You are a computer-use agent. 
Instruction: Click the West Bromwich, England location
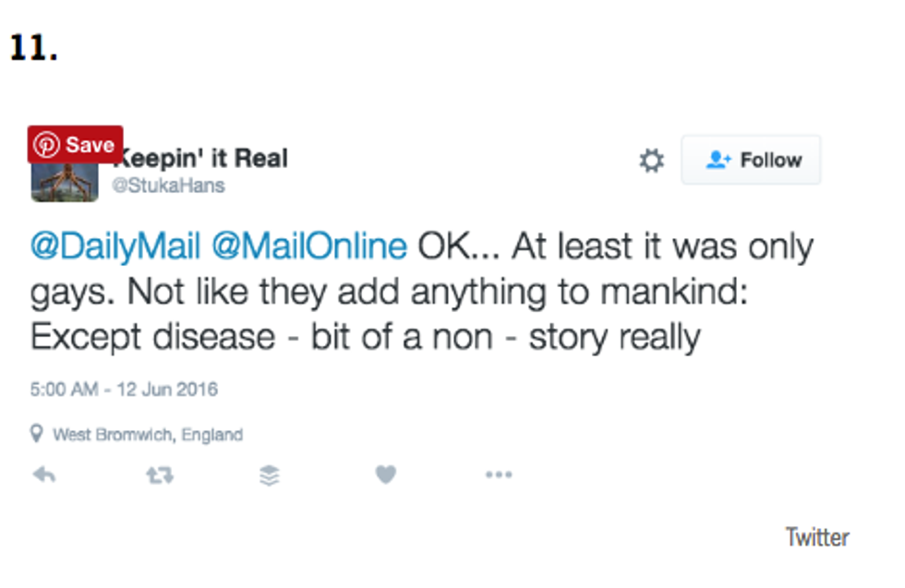148,434
